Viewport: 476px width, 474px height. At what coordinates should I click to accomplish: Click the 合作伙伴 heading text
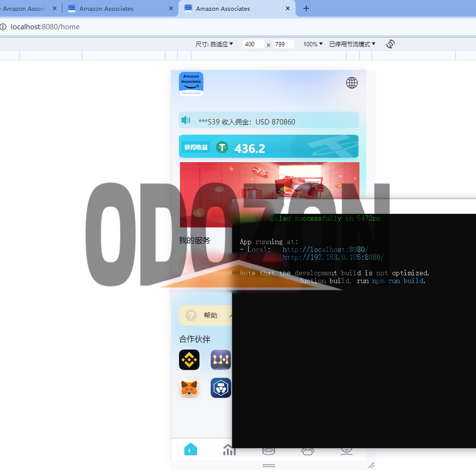(x=195, y=339)
